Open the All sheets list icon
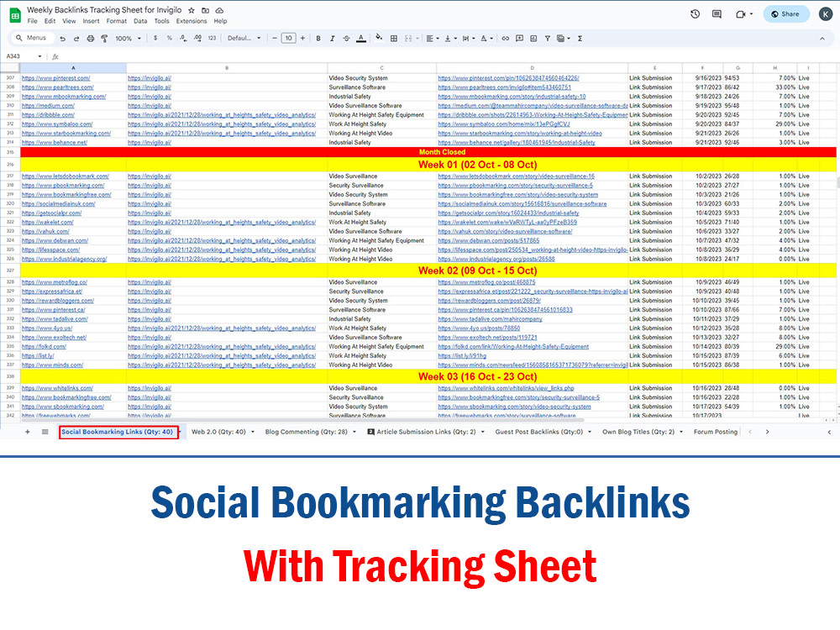 point(45,432)
